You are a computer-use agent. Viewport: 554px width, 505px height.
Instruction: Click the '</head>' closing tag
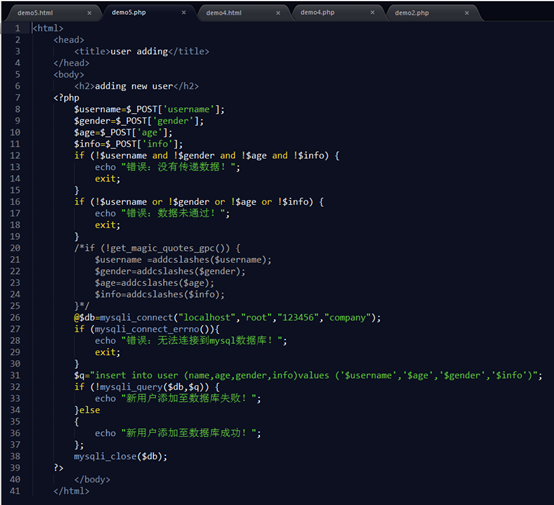click(71, 63)
